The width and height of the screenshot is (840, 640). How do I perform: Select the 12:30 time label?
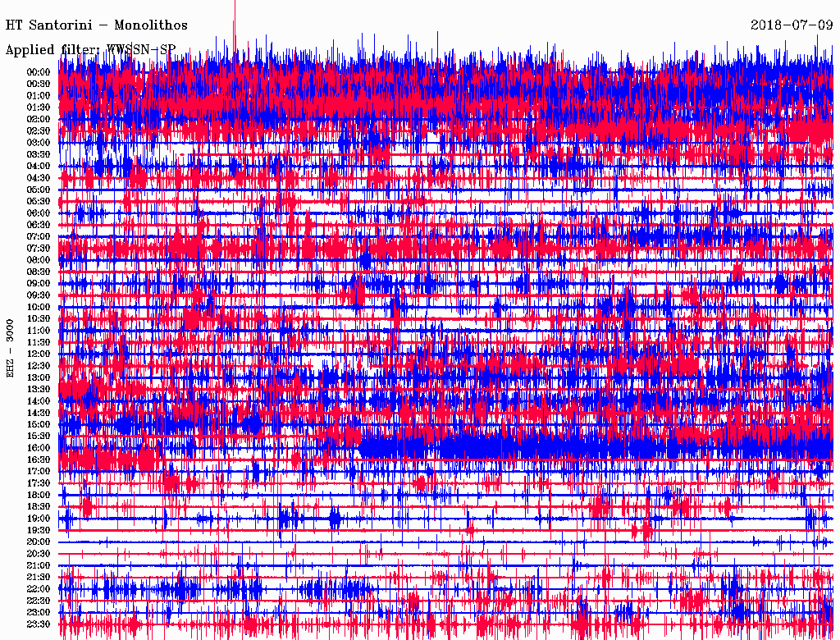tap(39, 366)
